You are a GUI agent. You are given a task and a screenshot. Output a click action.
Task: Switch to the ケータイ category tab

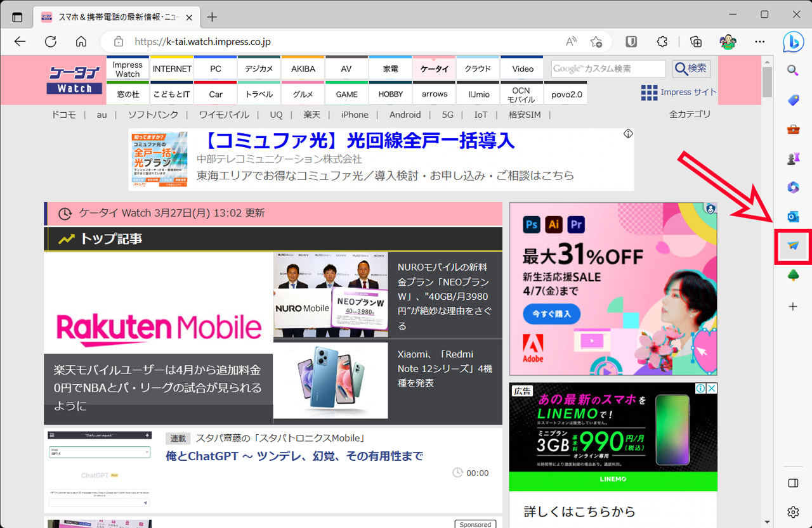click(434, 68)
